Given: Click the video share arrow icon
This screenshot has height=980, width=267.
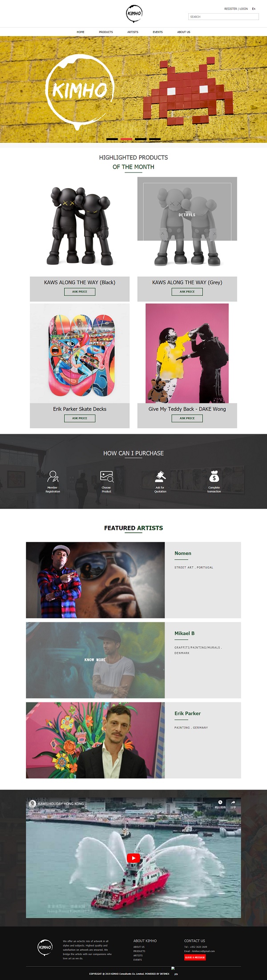Looking at the screenshot, I should pos(233,802).
